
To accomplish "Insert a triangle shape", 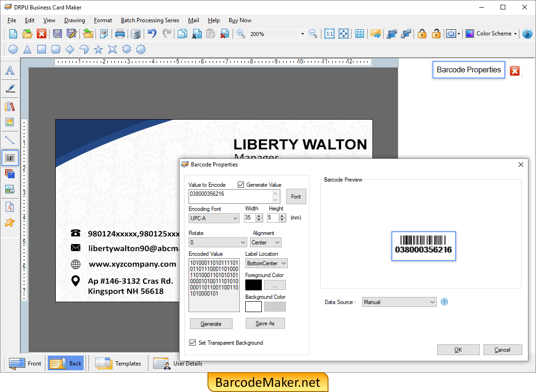I will coord(27,49).
